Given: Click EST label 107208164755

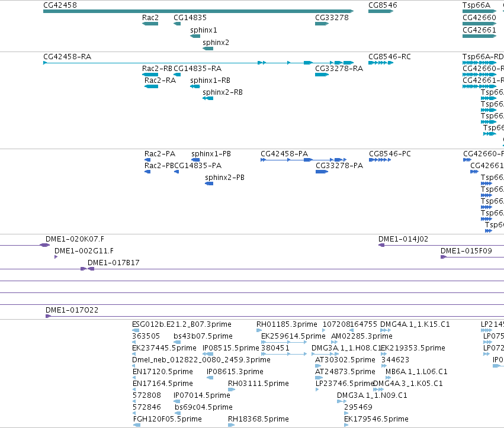Looking at the screenshot, I should 349,324.
